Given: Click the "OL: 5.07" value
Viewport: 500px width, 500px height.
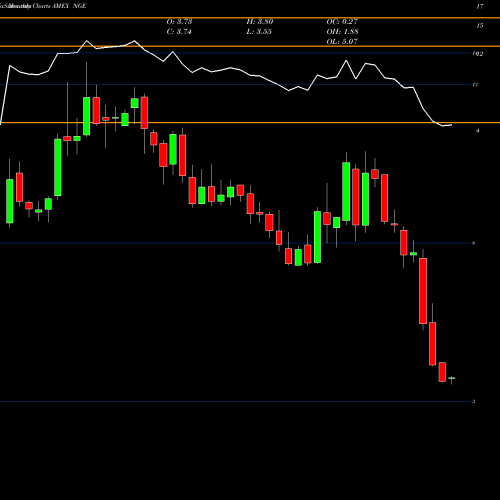Looking at the screenshot, I should 342,42.
